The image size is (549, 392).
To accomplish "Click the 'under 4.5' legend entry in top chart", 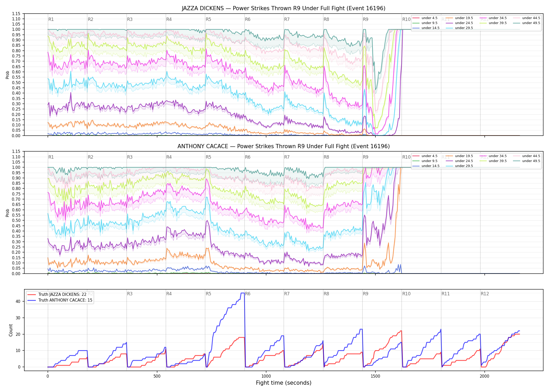I will tap(425, 18).
